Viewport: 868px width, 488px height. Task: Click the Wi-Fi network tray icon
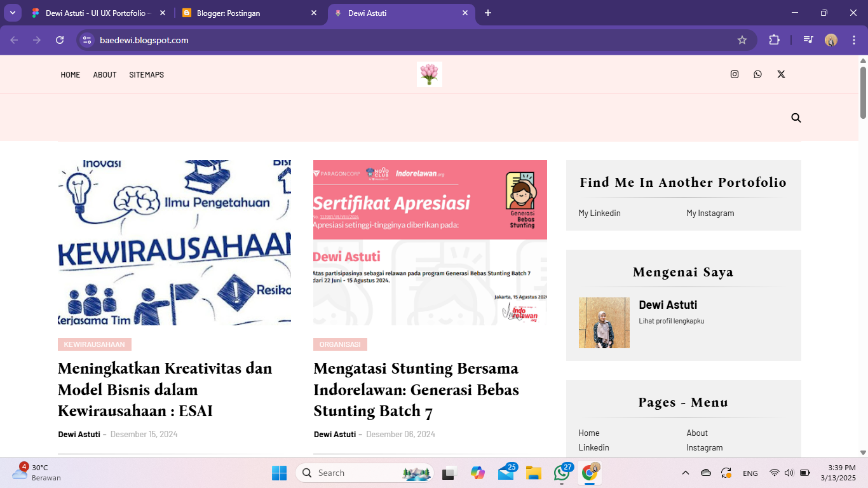(x=774, y=473)
